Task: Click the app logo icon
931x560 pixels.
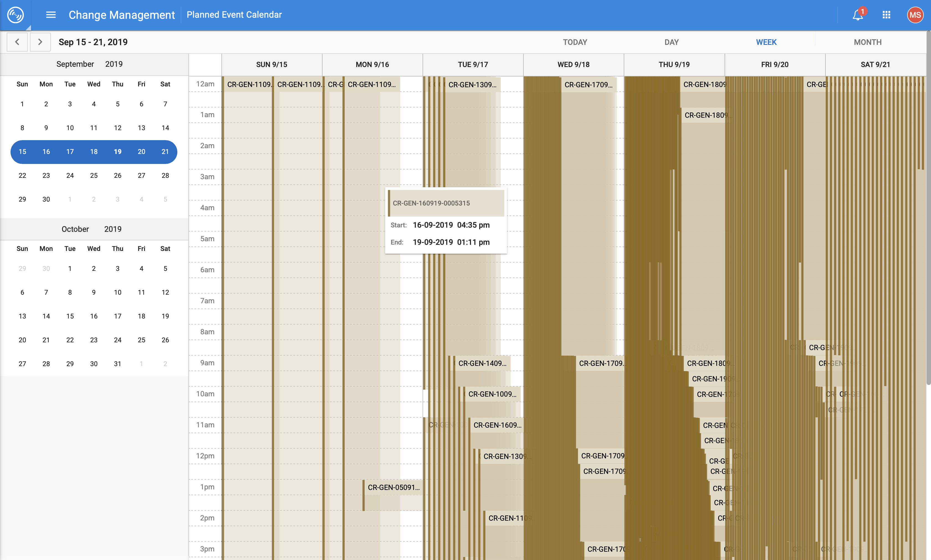Action: [16, 15]
